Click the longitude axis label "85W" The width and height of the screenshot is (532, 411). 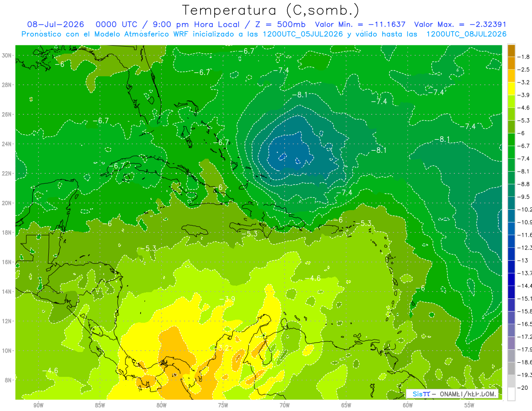[x=100, y=405]
